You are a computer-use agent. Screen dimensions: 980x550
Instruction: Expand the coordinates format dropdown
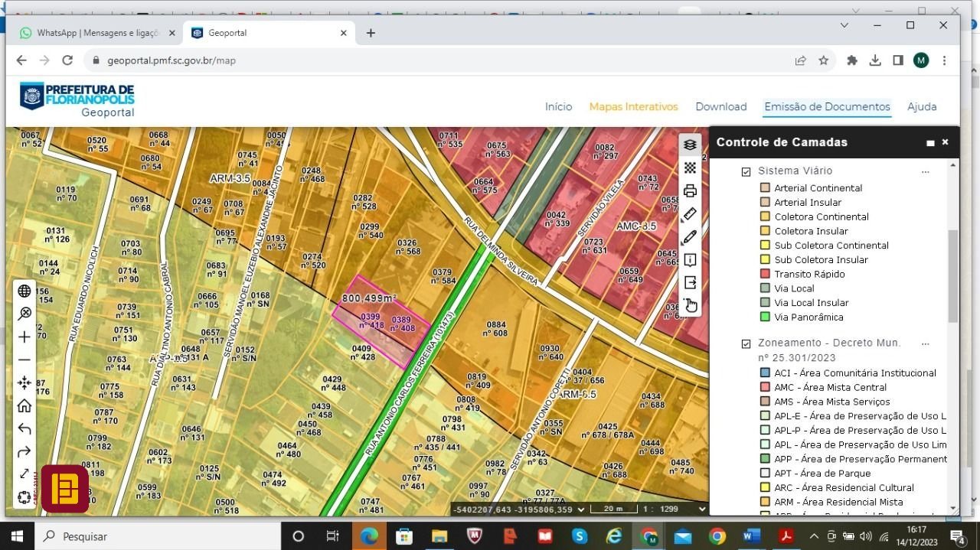(581, 509)
